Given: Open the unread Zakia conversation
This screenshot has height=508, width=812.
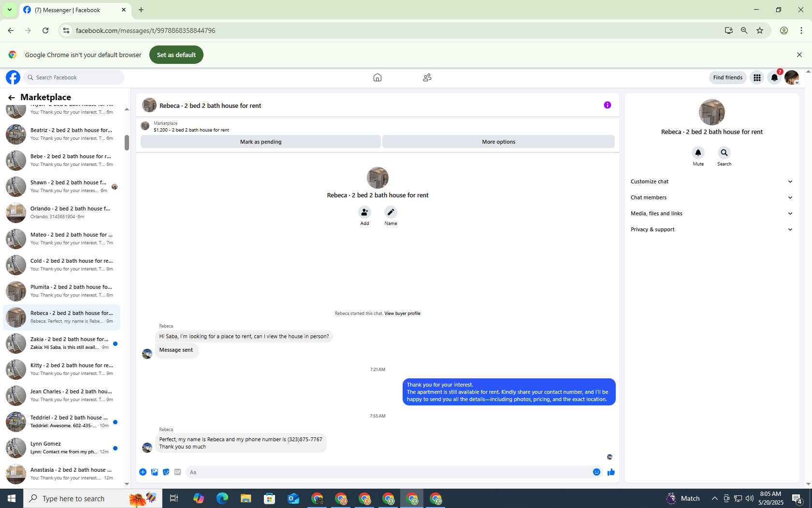Looking at the screenshot, I should point(62,343).
